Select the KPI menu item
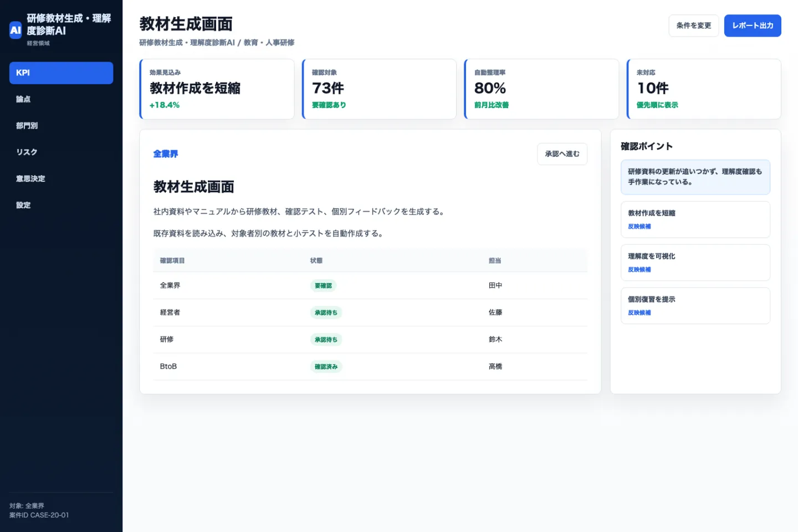Image resolution: width=798 pixels, height=532 pixels. tap(61, 73)
